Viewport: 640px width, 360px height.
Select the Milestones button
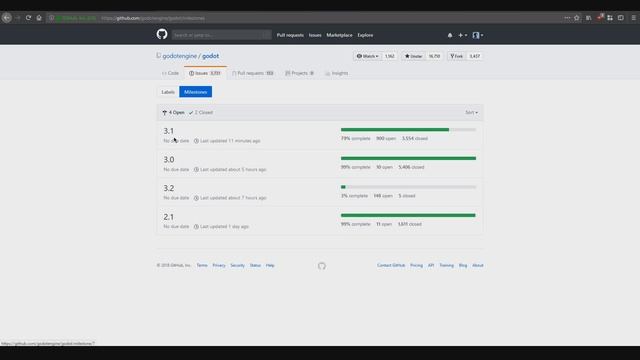[196, 92]
